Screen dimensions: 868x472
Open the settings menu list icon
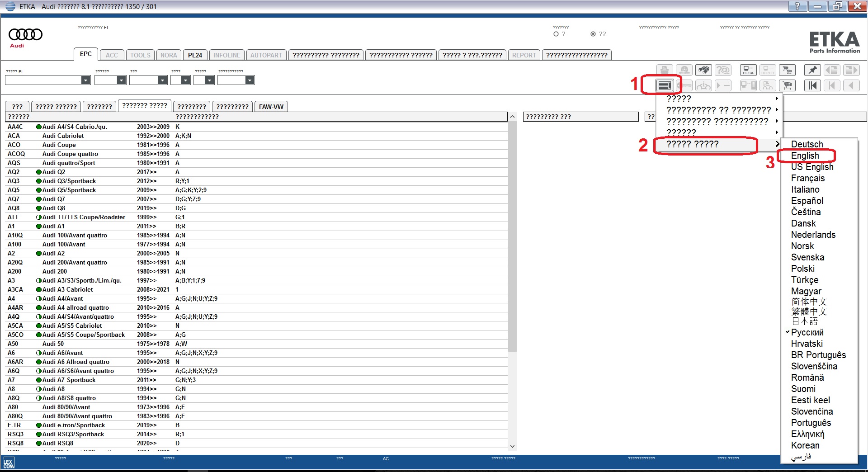pos(664,85)
